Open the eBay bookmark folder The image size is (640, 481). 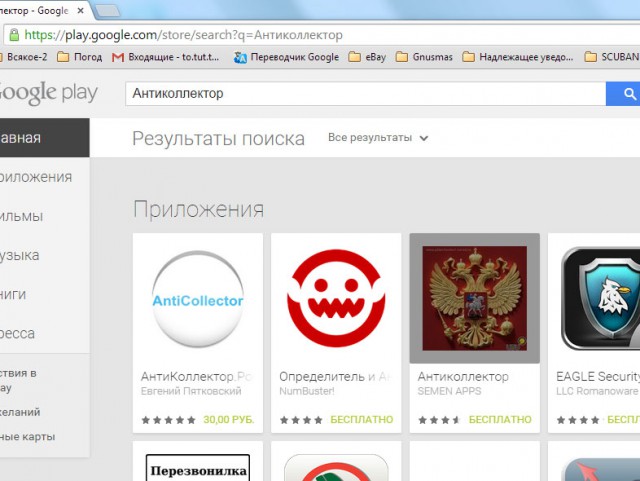(x=367, y=57)
